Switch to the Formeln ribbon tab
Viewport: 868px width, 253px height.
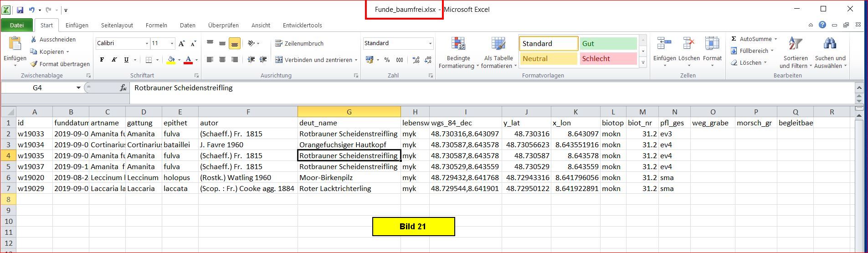[156, 25]
